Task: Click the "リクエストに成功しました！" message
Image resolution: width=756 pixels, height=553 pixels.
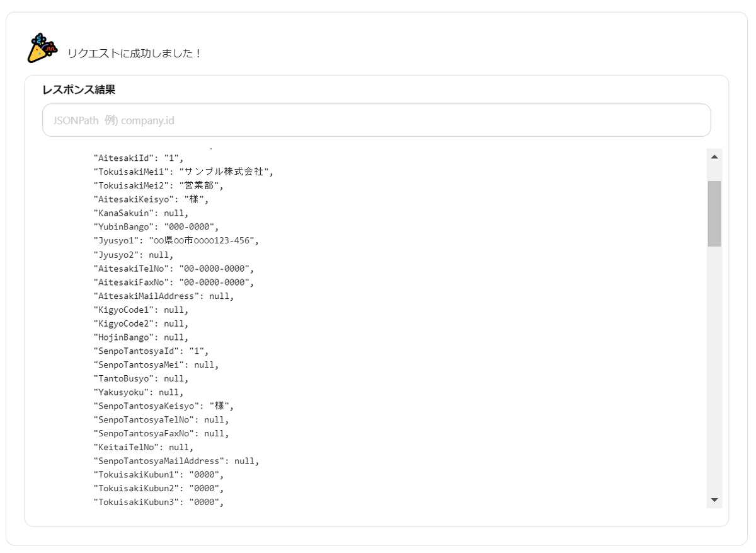Action: pyautogui.click(x=135, y=54)
